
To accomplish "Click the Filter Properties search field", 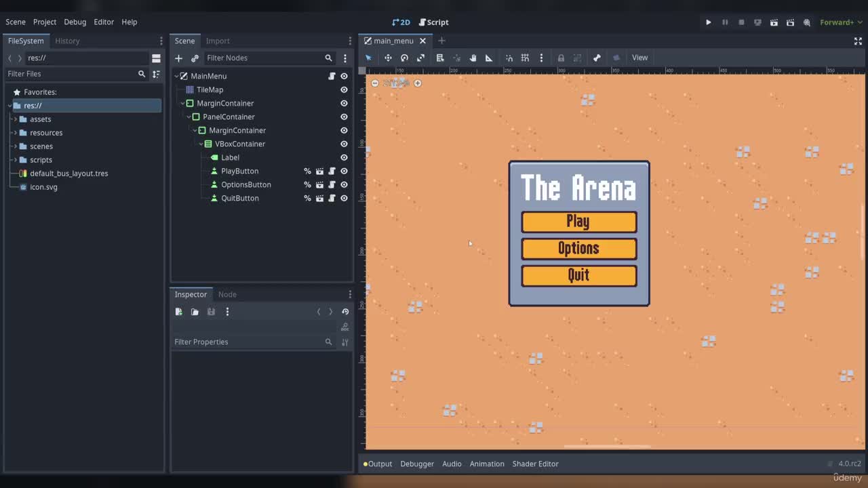I will (x=254, y=342).
